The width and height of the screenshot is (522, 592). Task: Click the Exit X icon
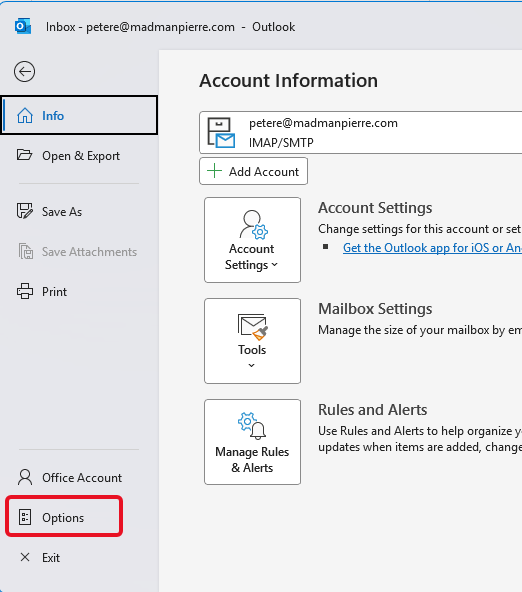pos(25,557)
